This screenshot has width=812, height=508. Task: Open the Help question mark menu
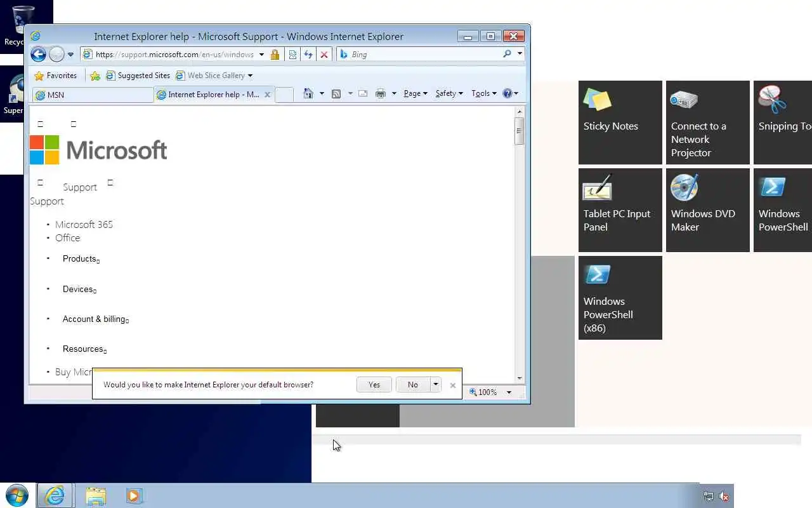tap(511, 93)
